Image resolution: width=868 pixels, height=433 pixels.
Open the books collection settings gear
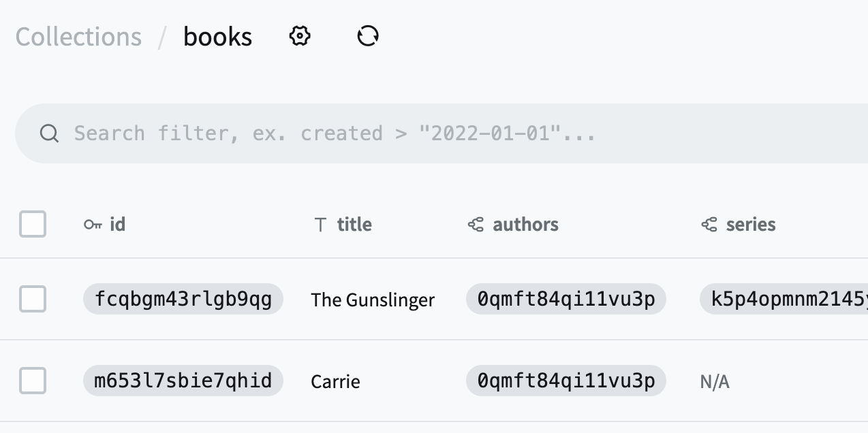299,36
